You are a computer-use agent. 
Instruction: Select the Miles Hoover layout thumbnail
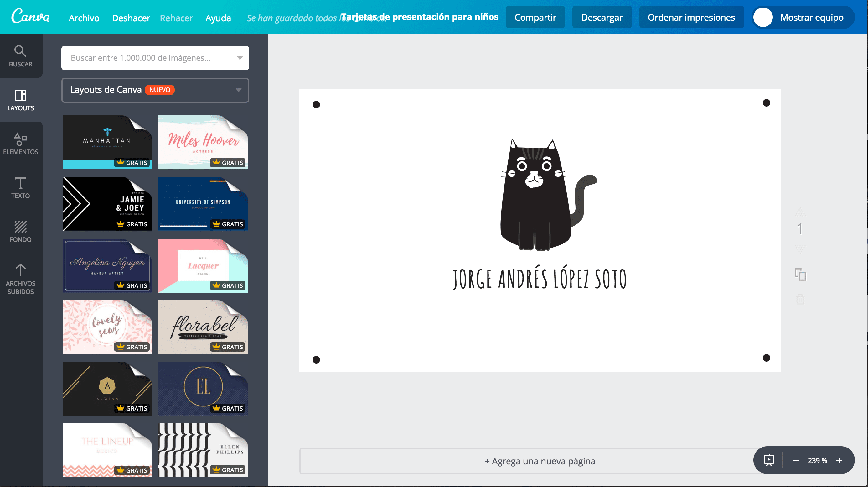(x=203, y=142)
